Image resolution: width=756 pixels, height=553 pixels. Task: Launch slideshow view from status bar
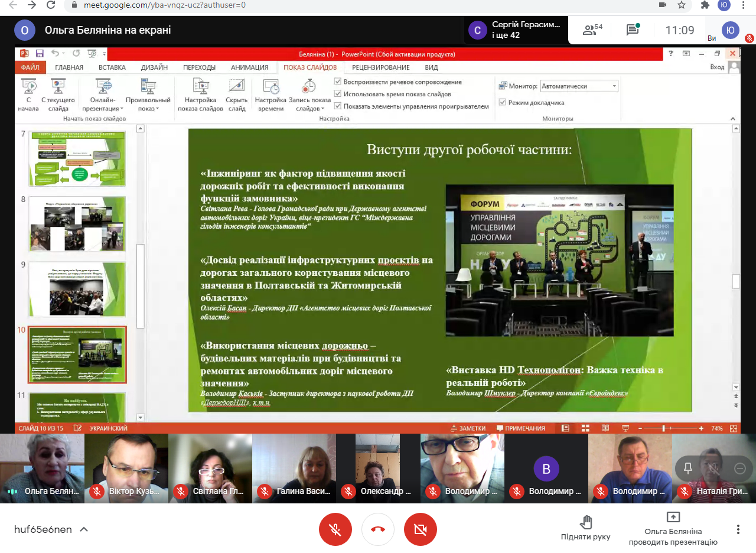(x=625, y=428)
